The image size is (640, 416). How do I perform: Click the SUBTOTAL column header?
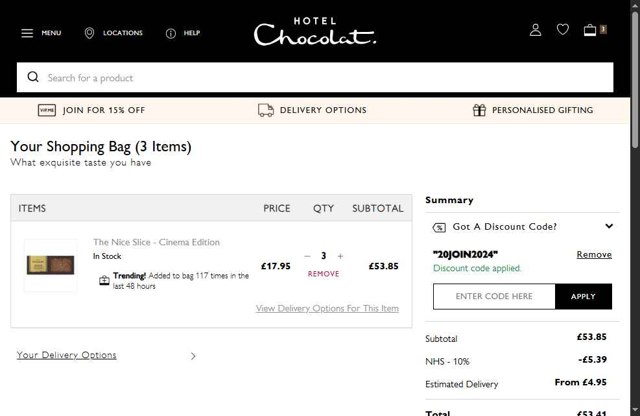(378, 209)
